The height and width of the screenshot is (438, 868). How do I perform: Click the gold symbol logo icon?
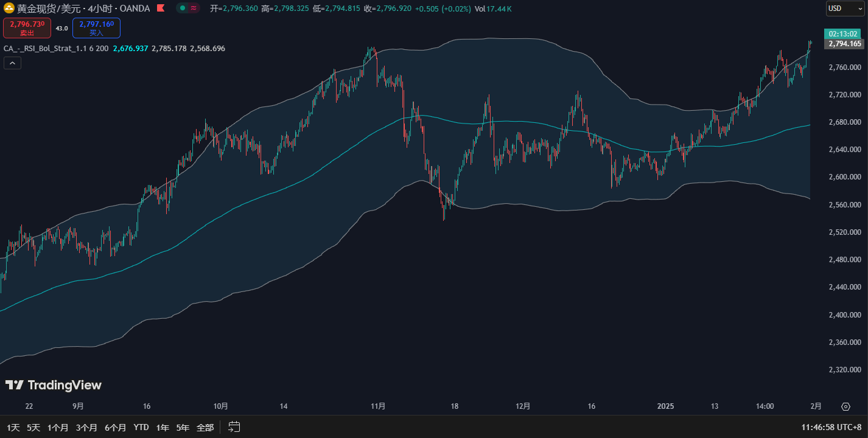pyautogui.click(x=9, y=9)
